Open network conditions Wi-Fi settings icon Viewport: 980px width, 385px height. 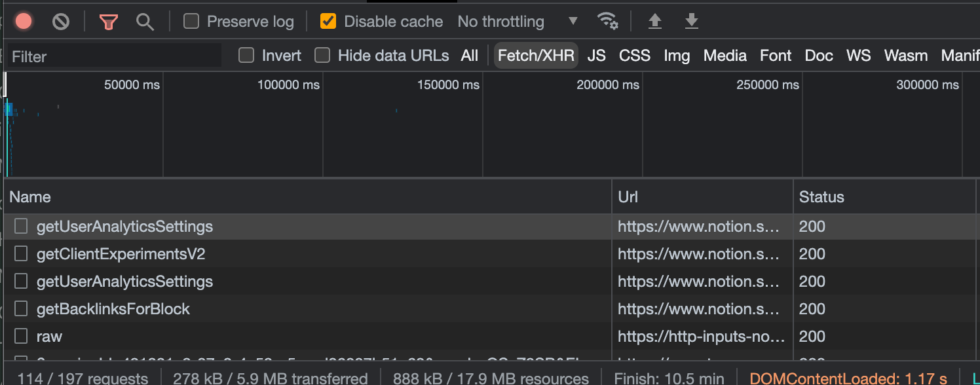point(608,22)
